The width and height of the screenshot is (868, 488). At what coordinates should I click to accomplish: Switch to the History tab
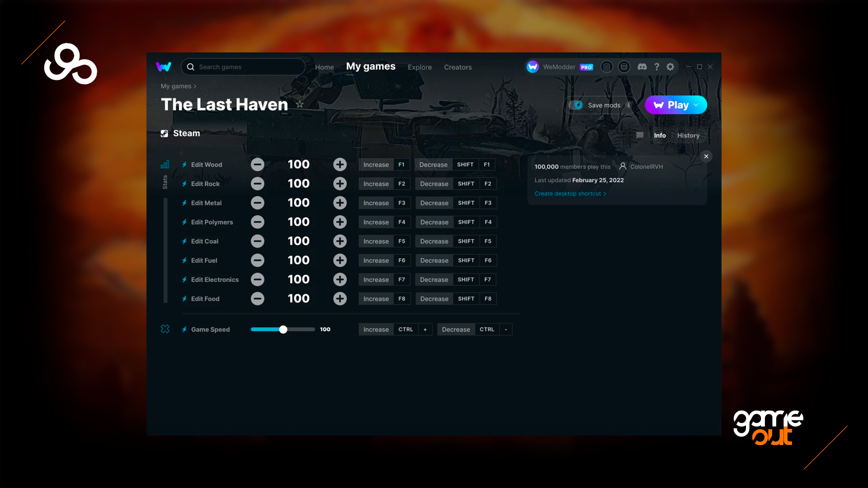point(688,135)
